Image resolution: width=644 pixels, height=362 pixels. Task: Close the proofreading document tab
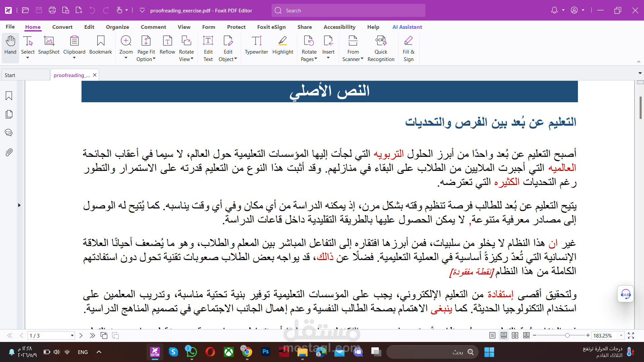[95, 75]
